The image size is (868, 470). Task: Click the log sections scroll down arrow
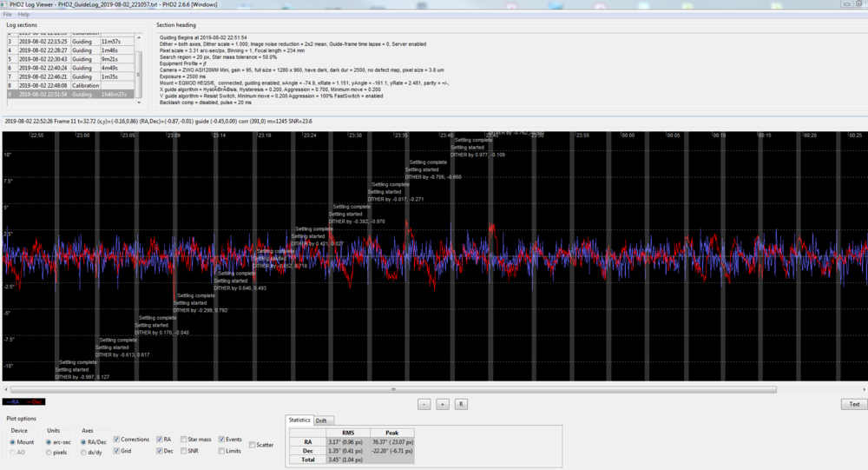click(139, 103)
